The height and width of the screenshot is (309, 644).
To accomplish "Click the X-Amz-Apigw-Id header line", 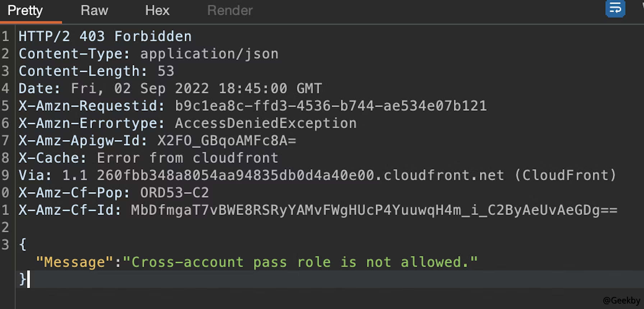I will tap(157, 140).
